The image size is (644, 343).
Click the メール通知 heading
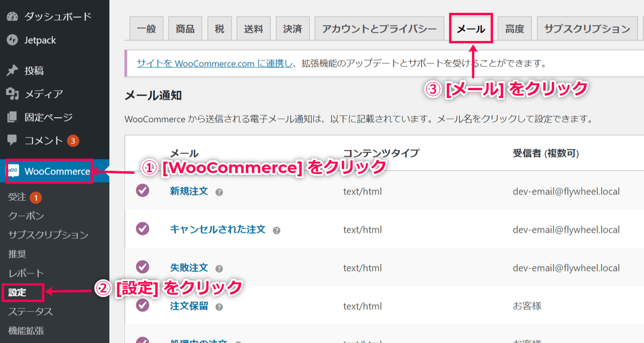[153, 96]
